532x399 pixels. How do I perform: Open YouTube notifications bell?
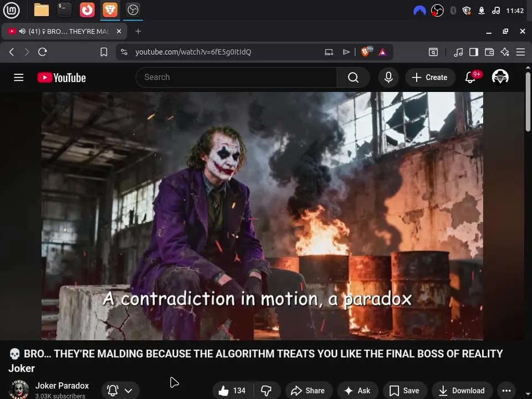tap(470, 78)
